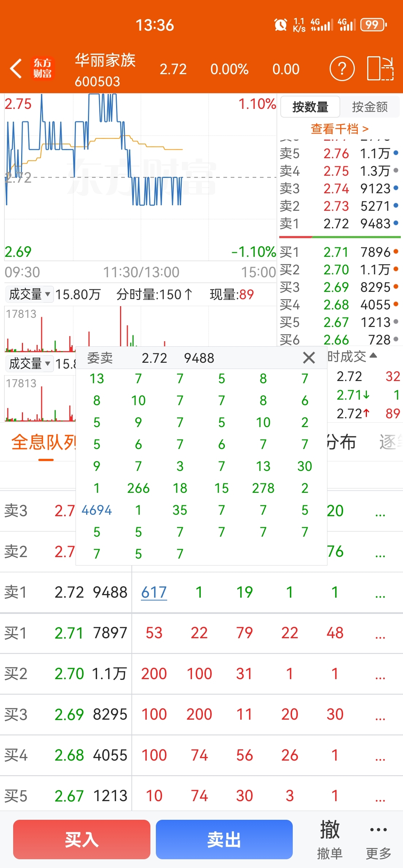Image resolution: width=403 pixels, height=868 pixels.
Task: Open the upper 成交量 indicator dropdown
Action: pos(30,294)
